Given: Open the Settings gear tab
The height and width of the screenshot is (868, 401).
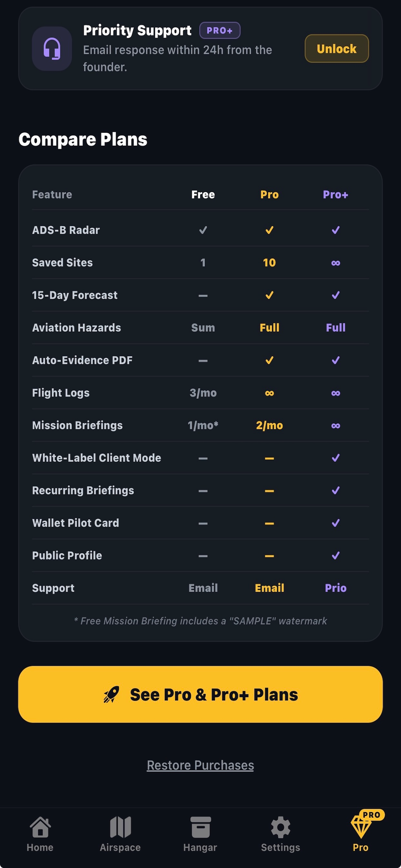Looking at the screenshot, I should pos(280,834).
